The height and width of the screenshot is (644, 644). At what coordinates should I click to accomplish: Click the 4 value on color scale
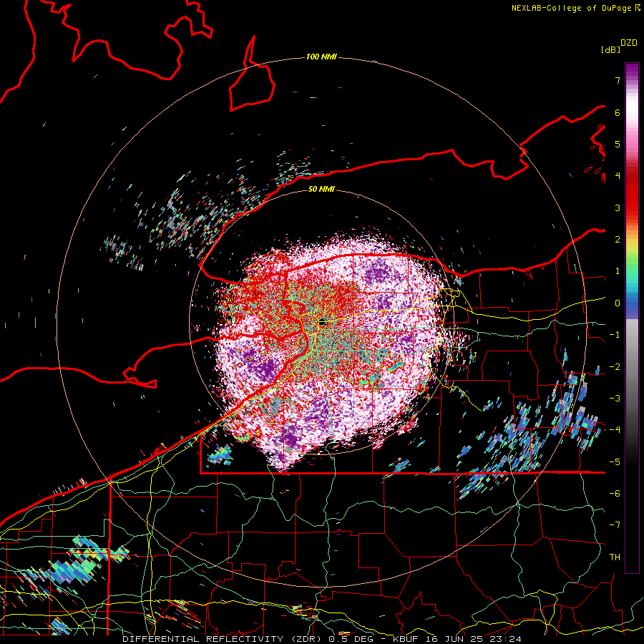(618, 176)
